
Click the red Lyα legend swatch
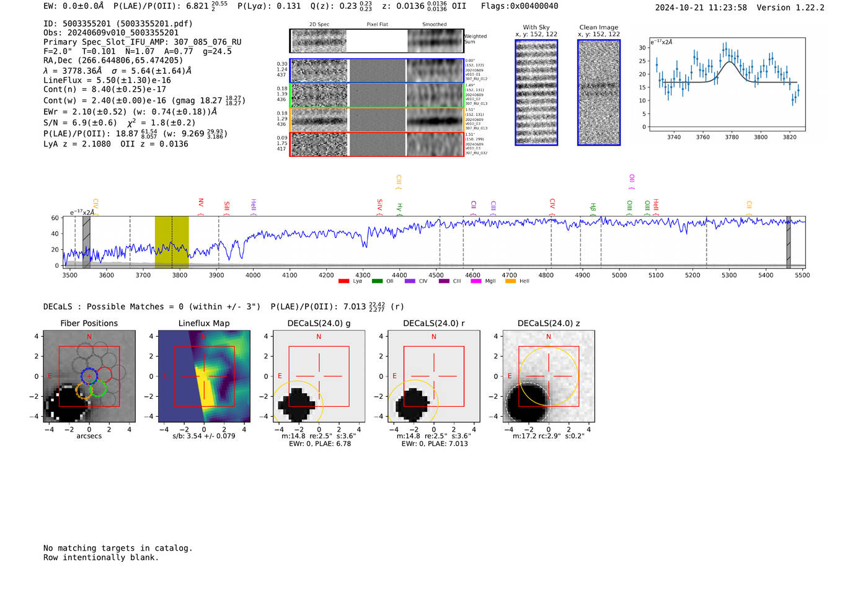tap(343, 282)
